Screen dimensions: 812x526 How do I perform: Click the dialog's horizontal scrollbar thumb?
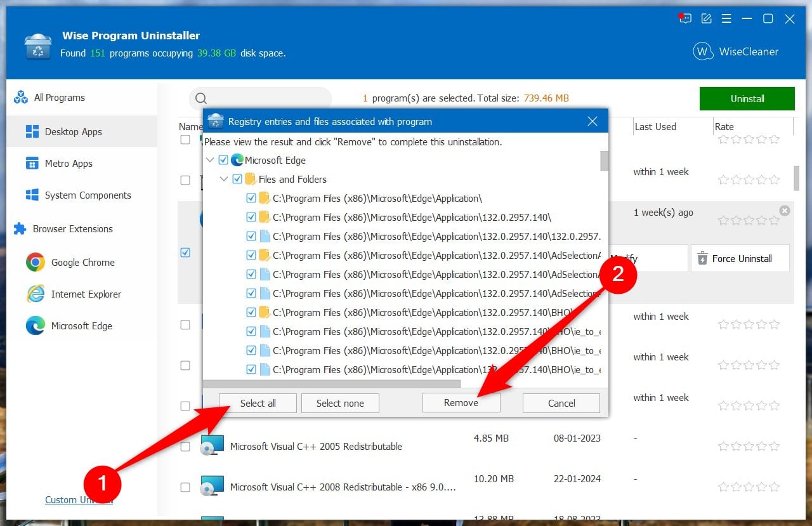pos(332,383)
